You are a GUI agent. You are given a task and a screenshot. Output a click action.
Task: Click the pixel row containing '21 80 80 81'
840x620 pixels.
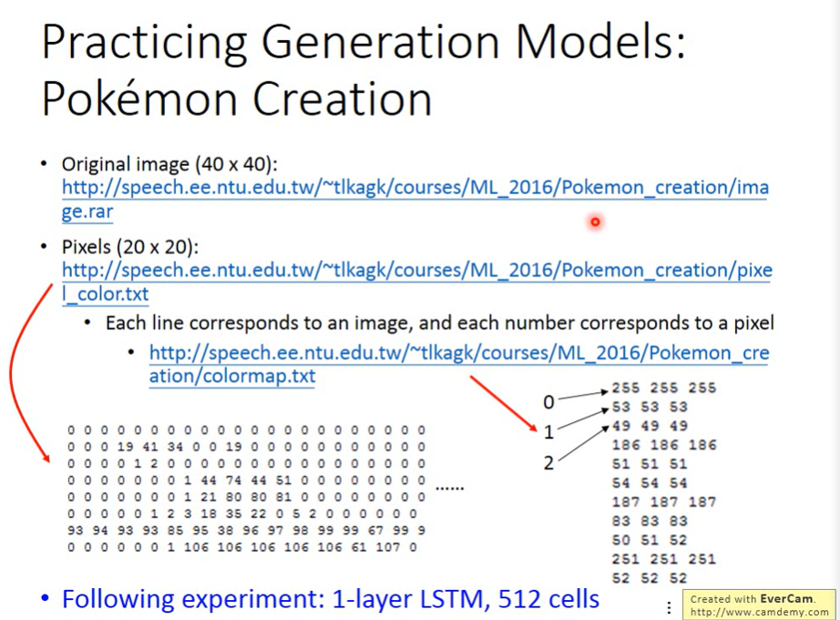(x=247, y=497)
